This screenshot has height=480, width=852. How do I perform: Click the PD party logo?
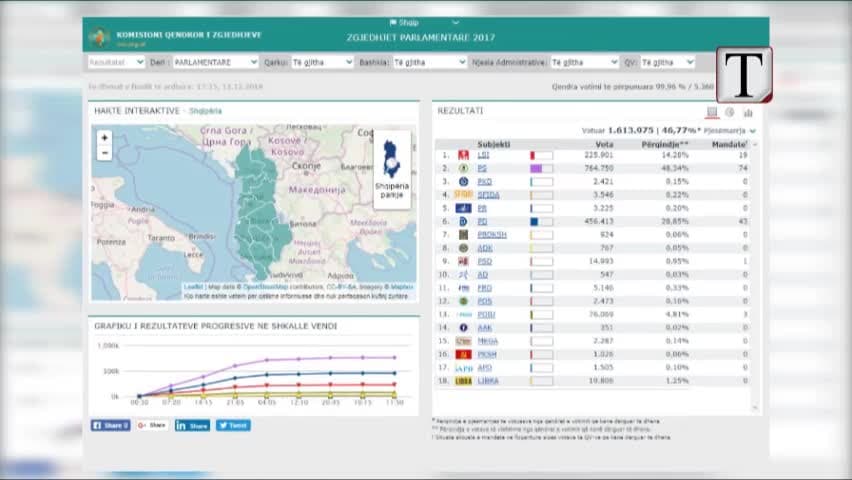click(463, 221)
